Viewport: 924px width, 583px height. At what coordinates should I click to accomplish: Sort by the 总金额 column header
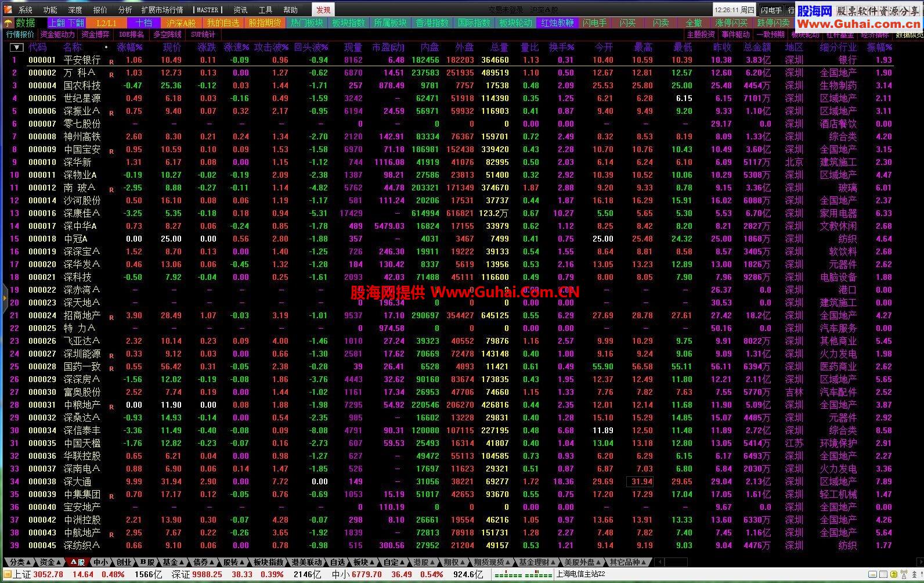tap(757, 48)
